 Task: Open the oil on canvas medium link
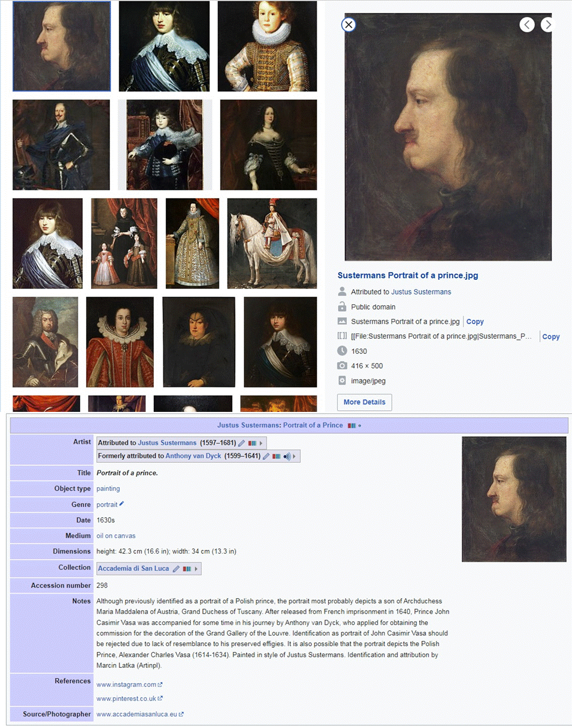[116, 536]
